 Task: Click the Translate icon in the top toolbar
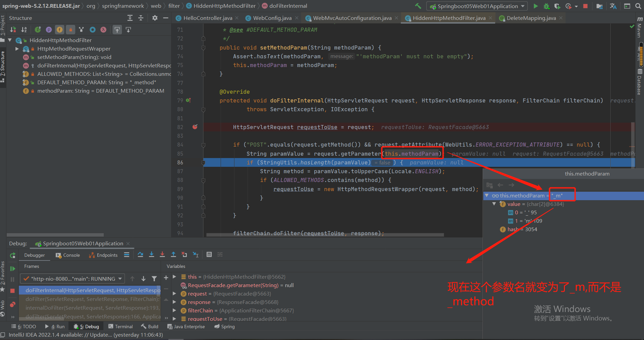(x=613, y=6)
